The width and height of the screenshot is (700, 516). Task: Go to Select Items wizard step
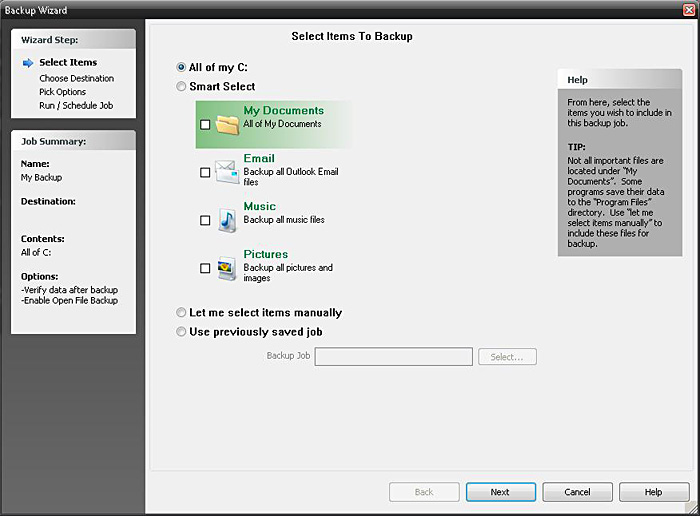click(68, 62)
